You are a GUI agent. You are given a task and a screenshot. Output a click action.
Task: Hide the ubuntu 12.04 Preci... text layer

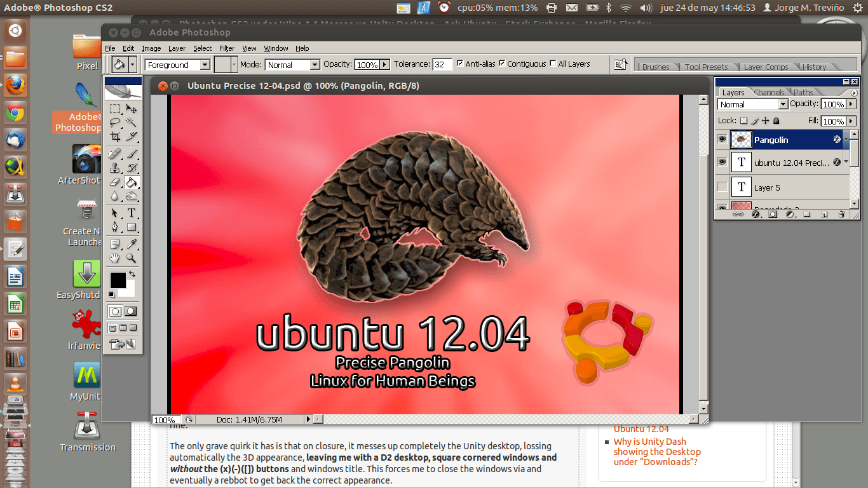(722, 162)
